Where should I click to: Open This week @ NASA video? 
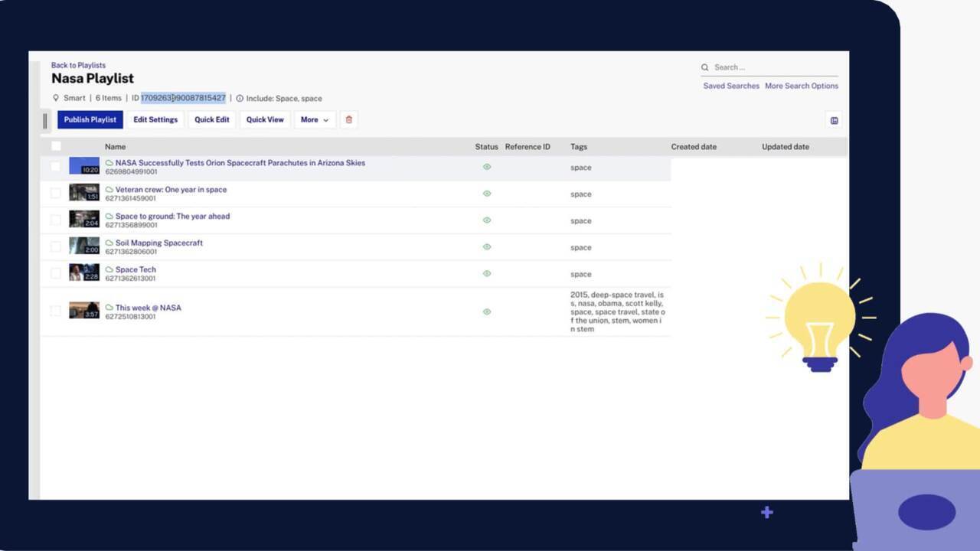coord(149,308)
